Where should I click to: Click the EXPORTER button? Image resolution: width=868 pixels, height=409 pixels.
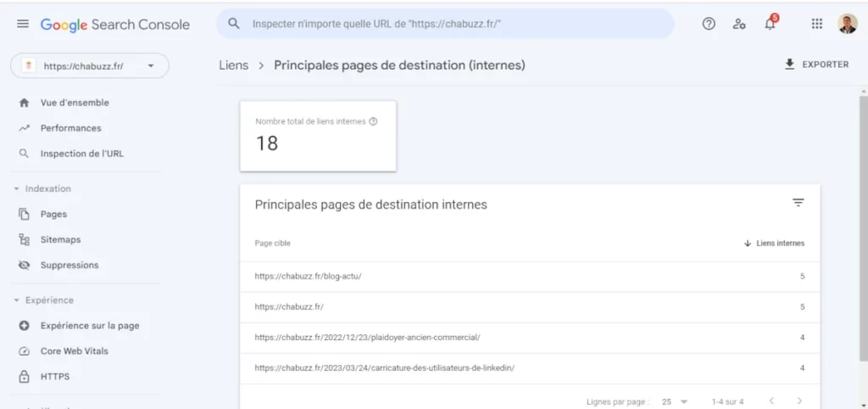tap(816, 64)
